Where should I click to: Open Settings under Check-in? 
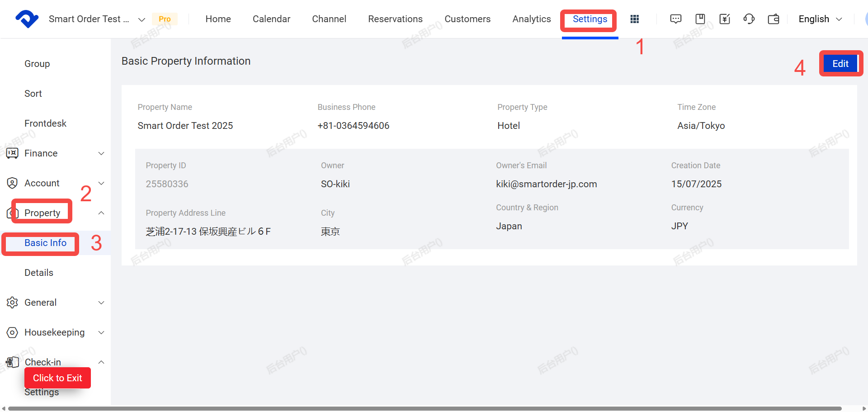click(42, 393)
